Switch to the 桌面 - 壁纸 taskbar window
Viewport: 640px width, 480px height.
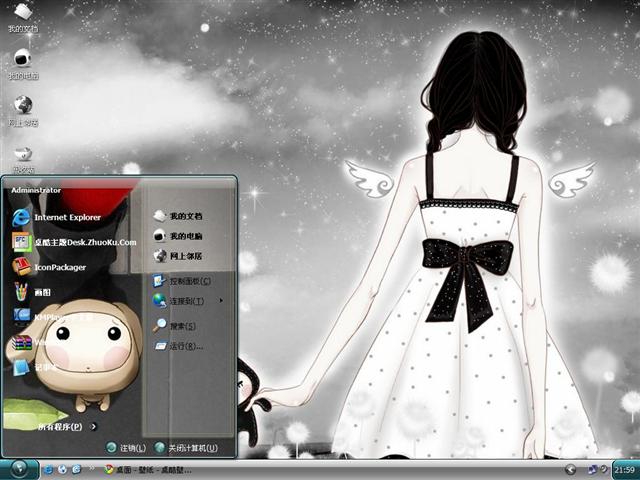click(x=148, y=470)
